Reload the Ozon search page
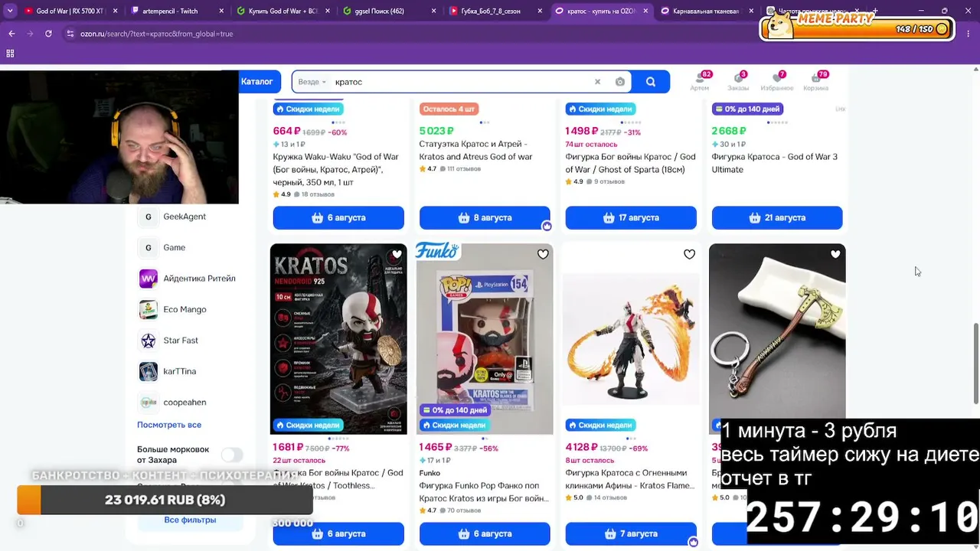 tap(48, 34)
